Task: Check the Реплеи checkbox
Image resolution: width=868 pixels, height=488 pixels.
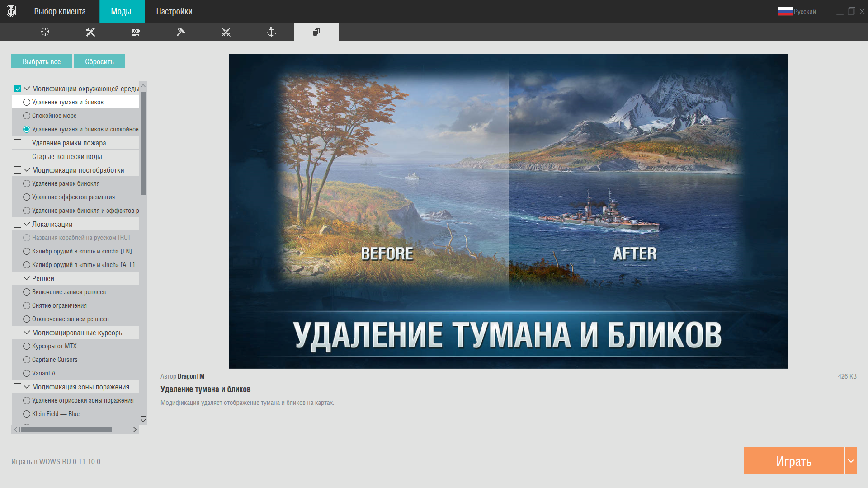Action: point(18,278)
